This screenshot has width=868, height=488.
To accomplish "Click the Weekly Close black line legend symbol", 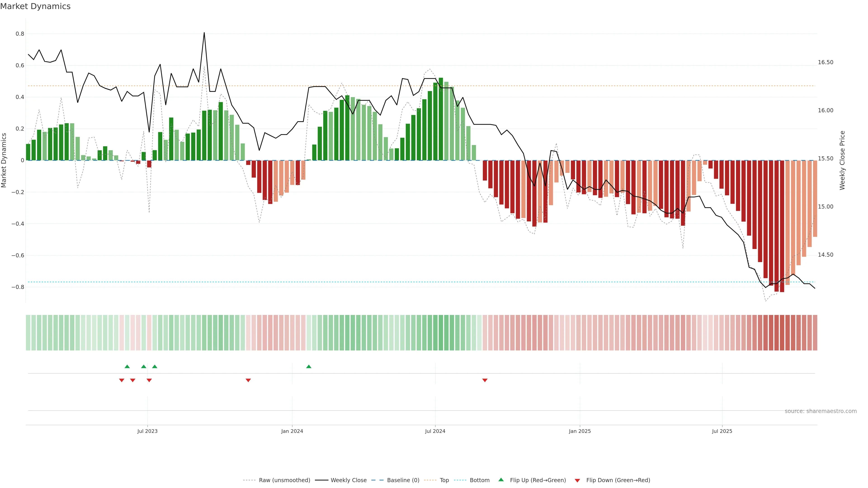I will pyautogui.click(x=321, y=480).
